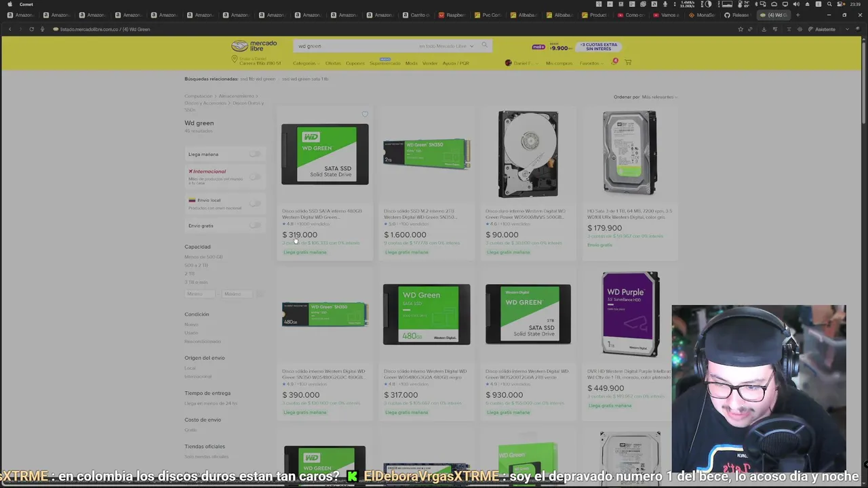Filter condition by Reacondicionado
The image size is (868, 488).
click(202, 341)
